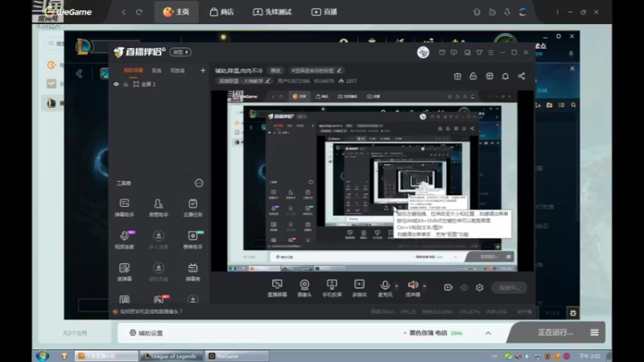Open 直播伴侣 hamburger menu
644x362 pixels.
pos(491,52)
